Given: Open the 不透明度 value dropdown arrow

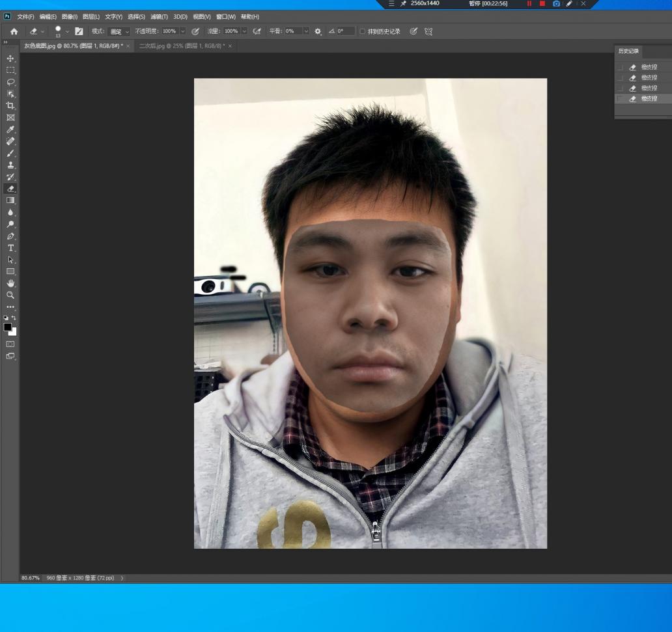Looking at the screenshot, I should coord(183,31).
